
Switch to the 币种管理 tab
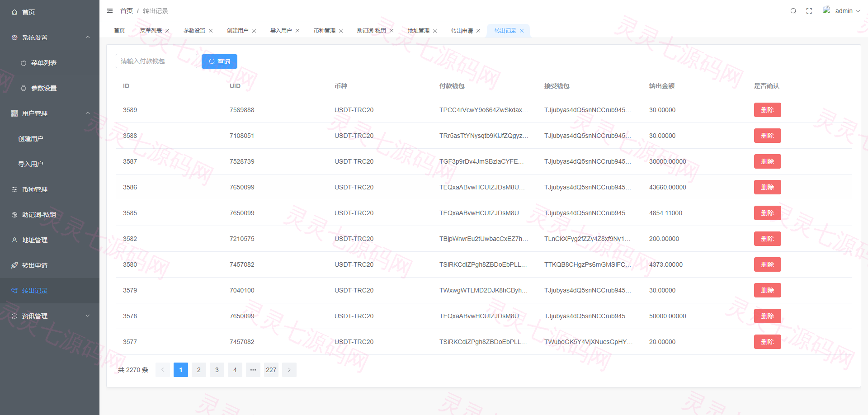click(x=325, y=31)
